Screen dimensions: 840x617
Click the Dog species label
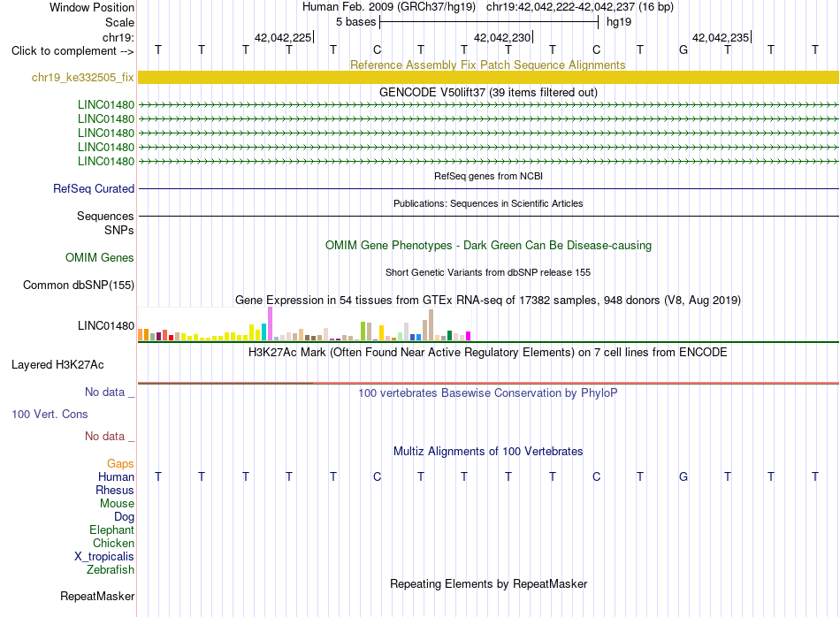pyautogui.click(x=125, y=516)
